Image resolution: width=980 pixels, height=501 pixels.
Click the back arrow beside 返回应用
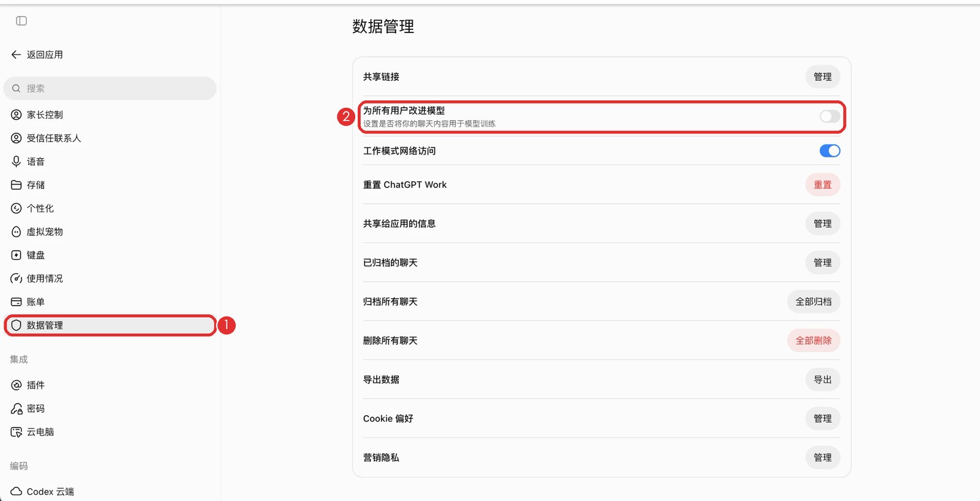pyautogui.click(x=16, y=55)
